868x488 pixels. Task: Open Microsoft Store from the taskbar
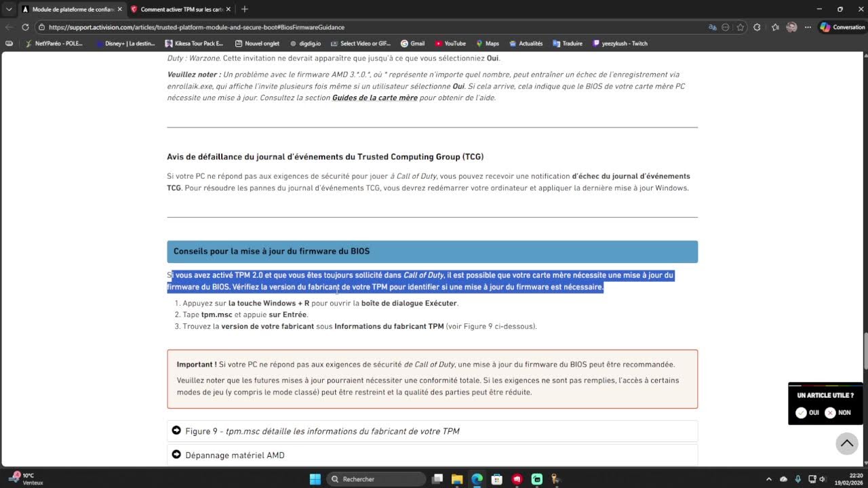pos(496,479)
